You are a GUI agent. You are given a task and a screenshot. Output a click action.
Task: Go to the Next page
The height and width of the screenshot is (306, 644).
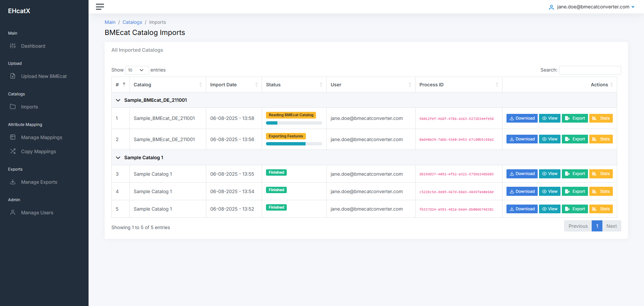tap(611, 226)
